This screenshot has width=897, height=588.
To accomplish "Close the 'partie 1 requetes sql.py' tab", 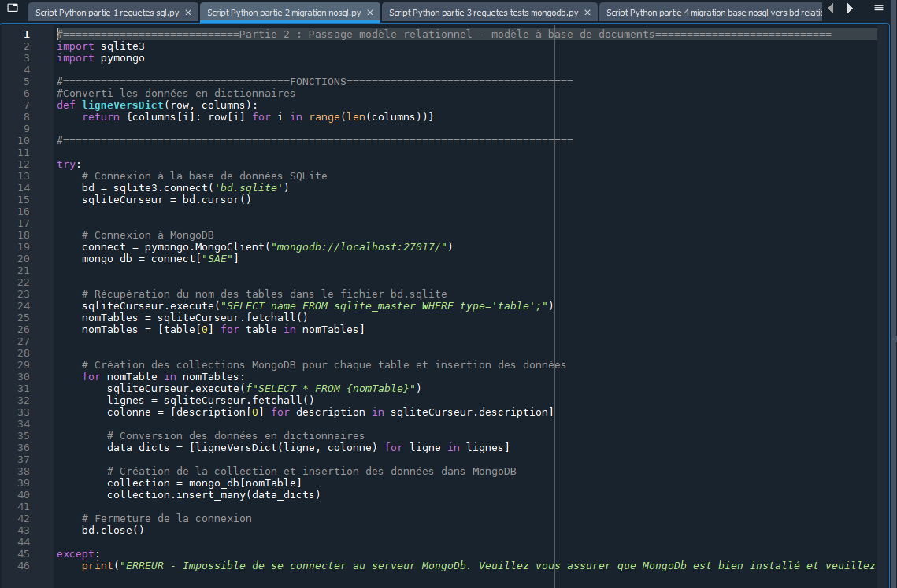I will (x=189, y=13).
